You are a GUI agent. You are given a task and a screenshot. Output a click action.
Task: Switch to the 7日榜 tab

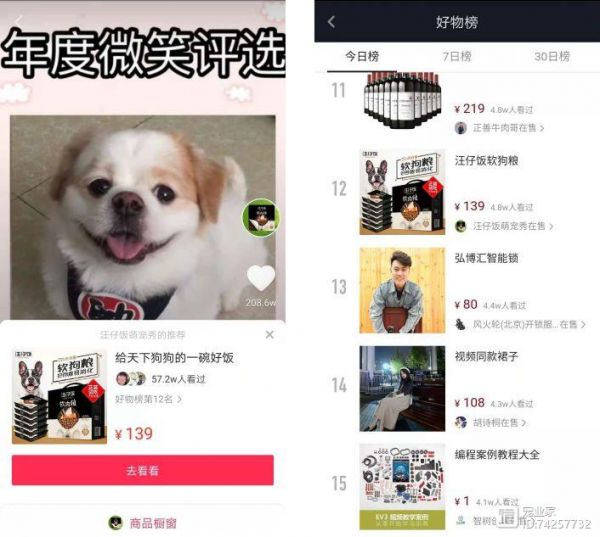pos(457,57)
